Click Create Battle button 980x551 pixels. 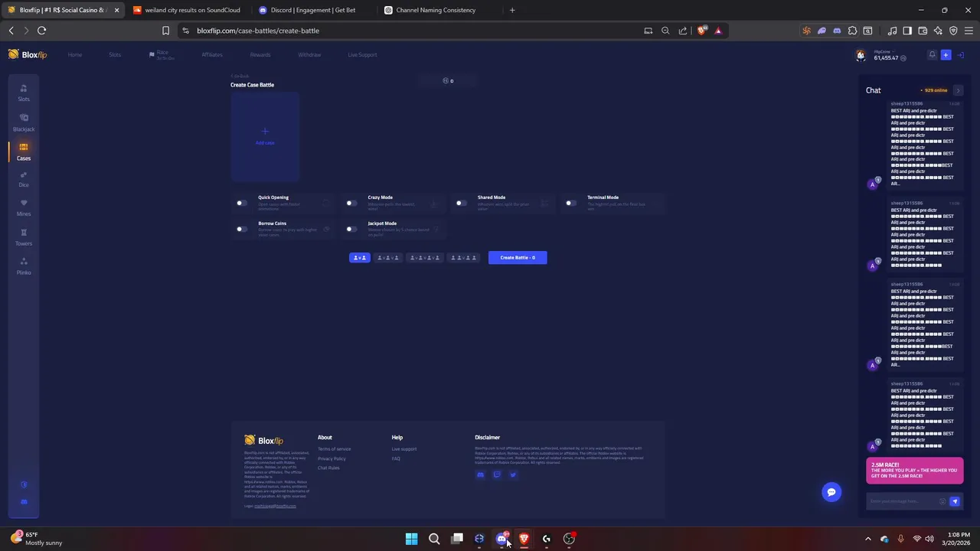tap(518, 258)
